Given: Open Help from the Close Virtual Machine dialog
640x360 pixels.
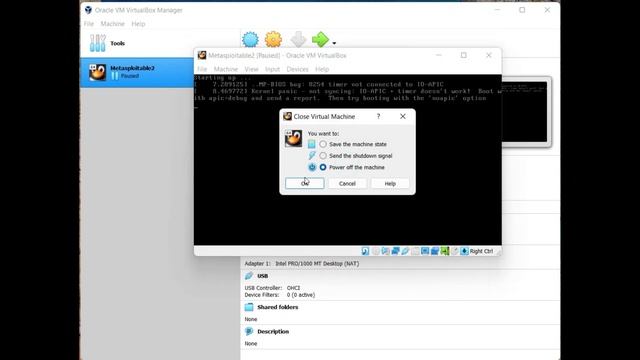Looking at the screenshot, I should pyautogui.click(x=390, y=183).
